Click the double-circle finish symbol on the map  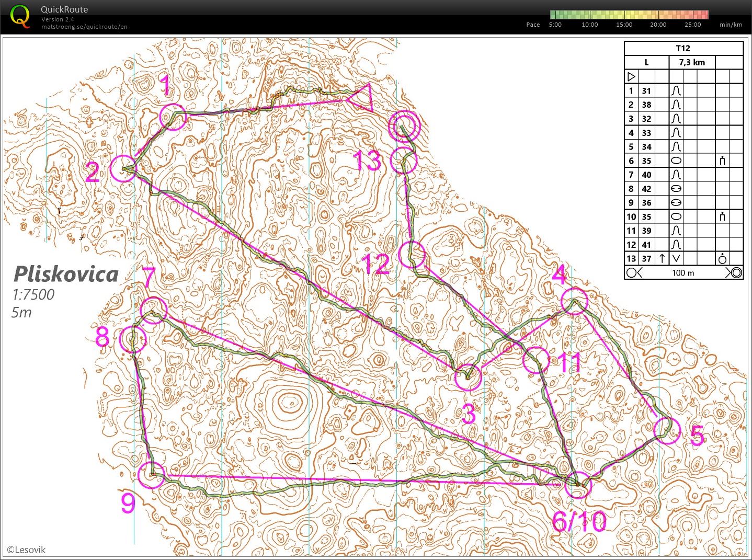[x=405, y=127]
